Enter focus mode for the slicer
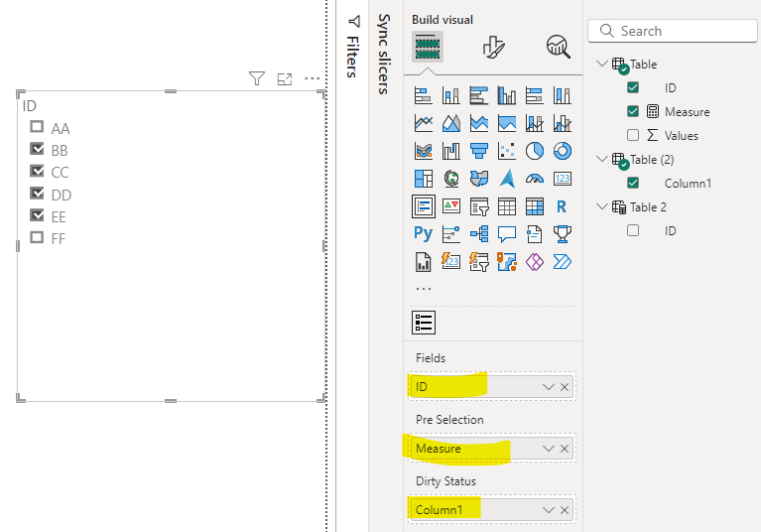761x532 pixels. pyautogui.click(x=285, y=78)
